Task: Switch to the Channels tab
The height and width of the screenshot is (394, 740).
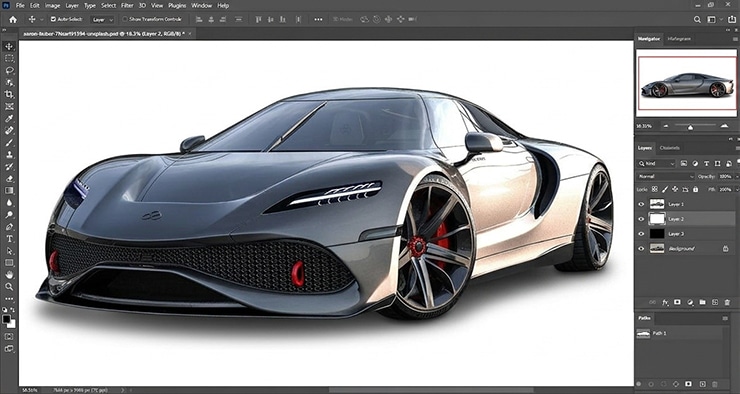Action: click(x=670, y=148)
